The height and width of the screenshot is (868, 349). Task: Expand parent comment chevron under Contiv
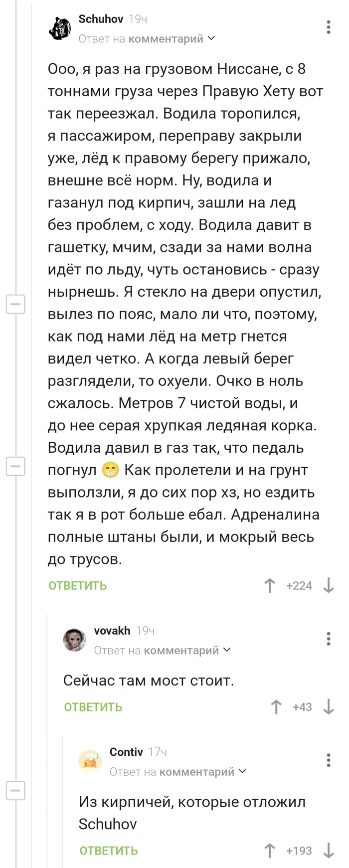242,772
